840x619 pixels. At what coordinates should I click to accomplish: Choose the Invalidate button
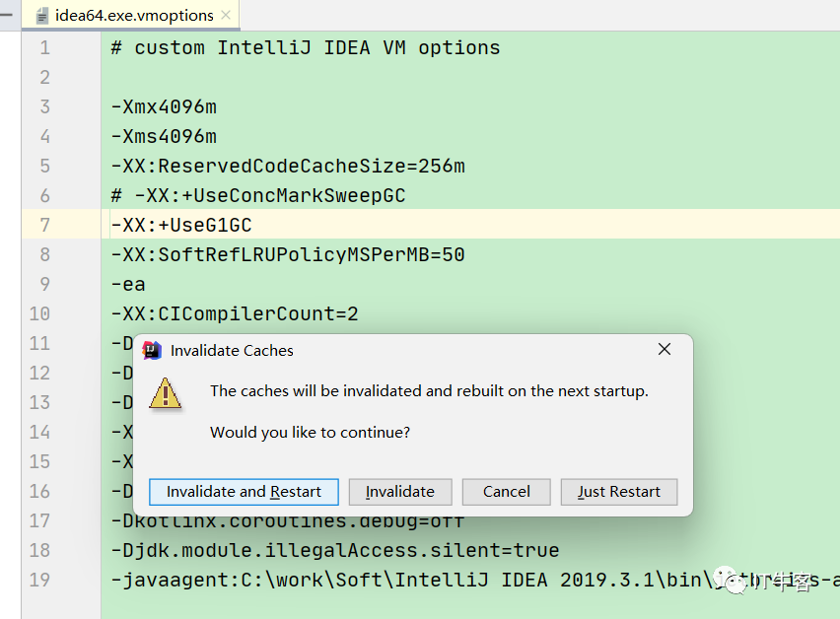(x=399, y=492)
